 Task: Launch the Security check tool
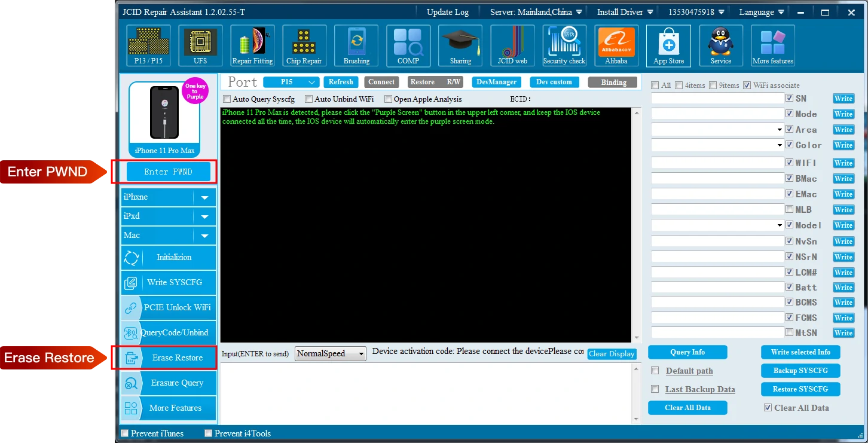(x=564, y=45)
